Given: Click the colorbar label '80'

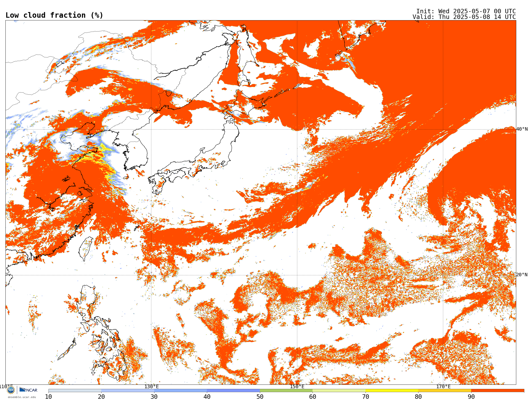Looking at the screenshot, I should (x=418, y=397).
